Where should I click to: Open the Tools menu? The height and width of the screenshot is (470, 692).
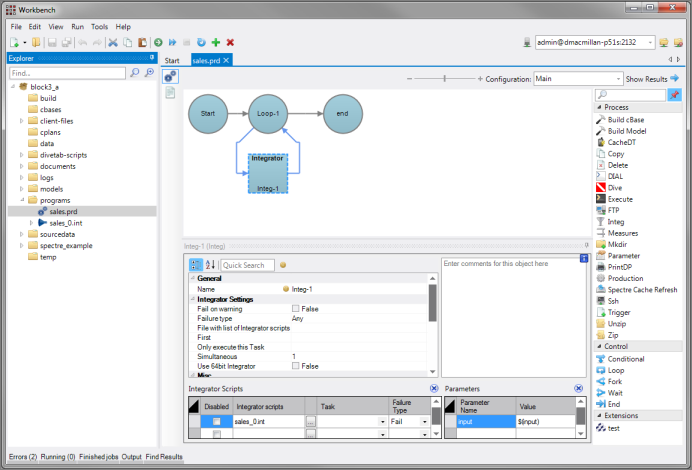99,26
